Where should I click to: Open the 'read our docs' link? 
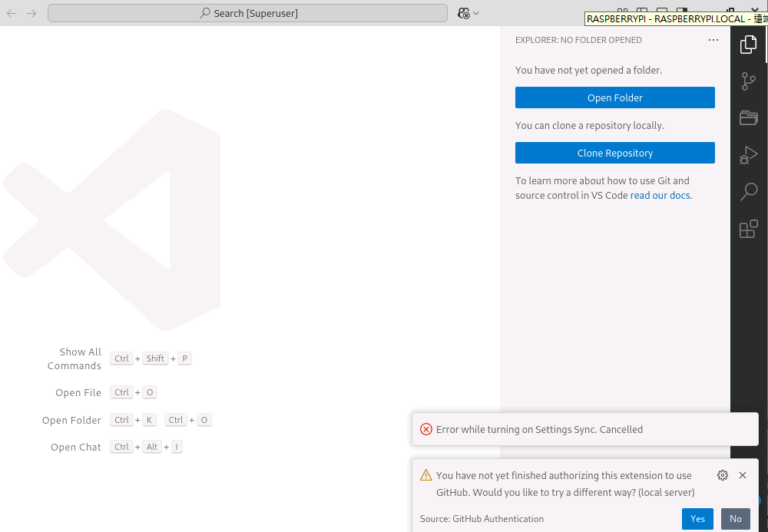(x=660, y=196)
